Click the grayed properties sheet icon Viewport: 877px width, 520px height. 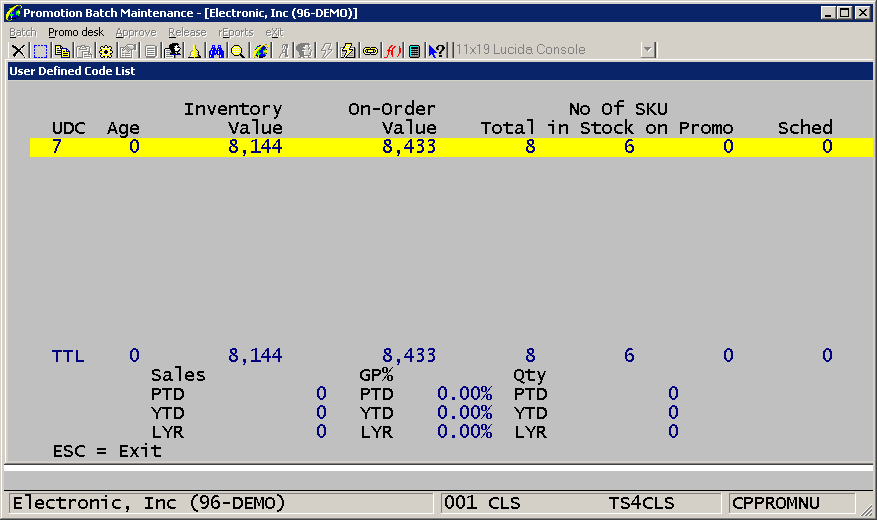[128, 51]
